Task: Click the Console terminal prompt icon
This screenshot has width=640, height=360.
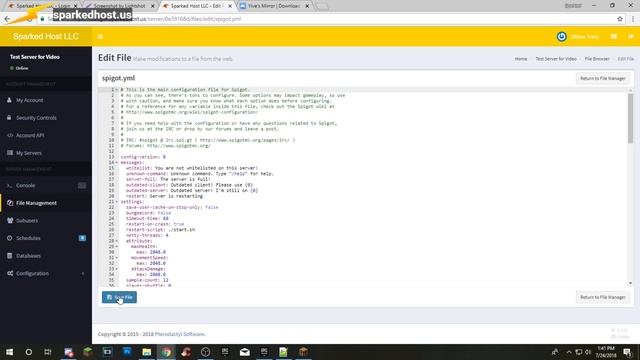Action: [9, 185]
